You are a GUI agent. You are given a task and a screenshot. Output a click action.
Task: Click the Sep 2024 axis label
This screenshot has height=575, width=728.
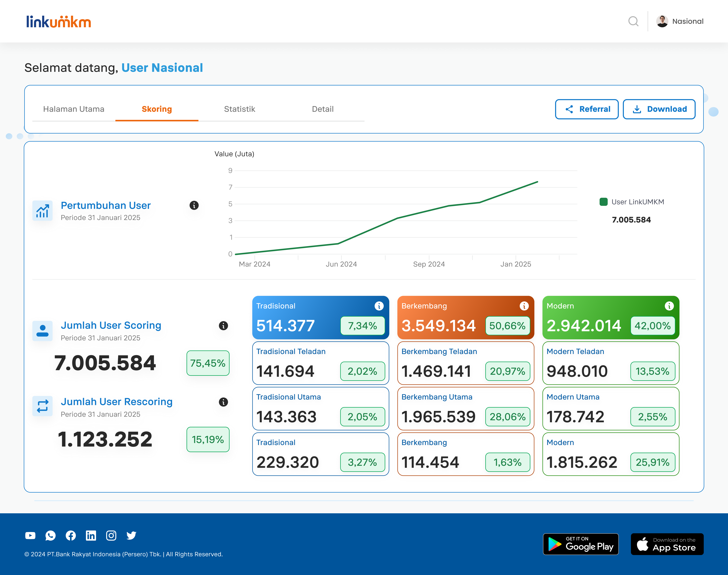click(x=429, y=264)
